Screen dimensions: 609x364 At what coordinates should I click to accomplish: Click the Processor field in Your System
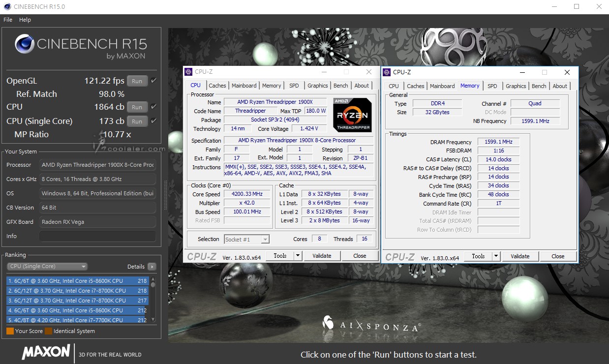[x=97, y=165]
